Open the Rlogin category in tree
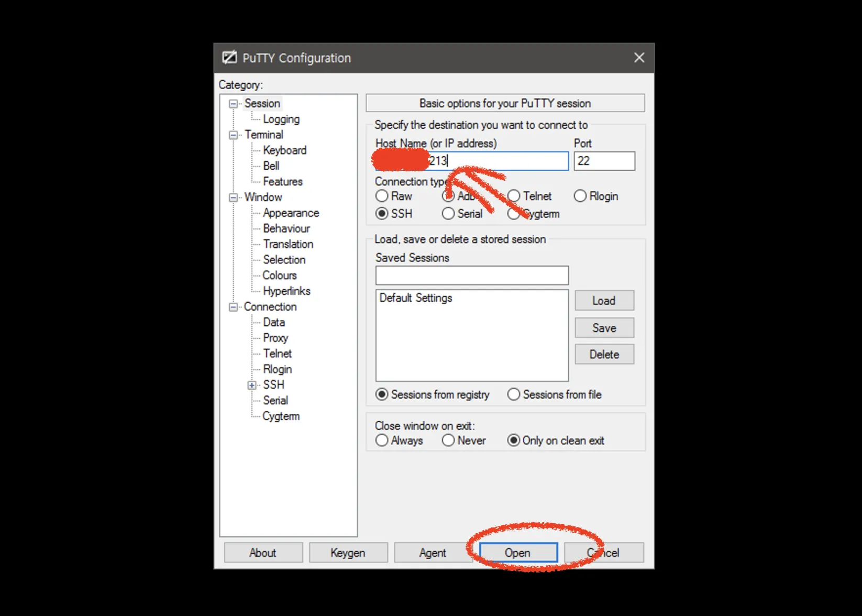This screenshot has height=616, width=862. tap(278, 369)
